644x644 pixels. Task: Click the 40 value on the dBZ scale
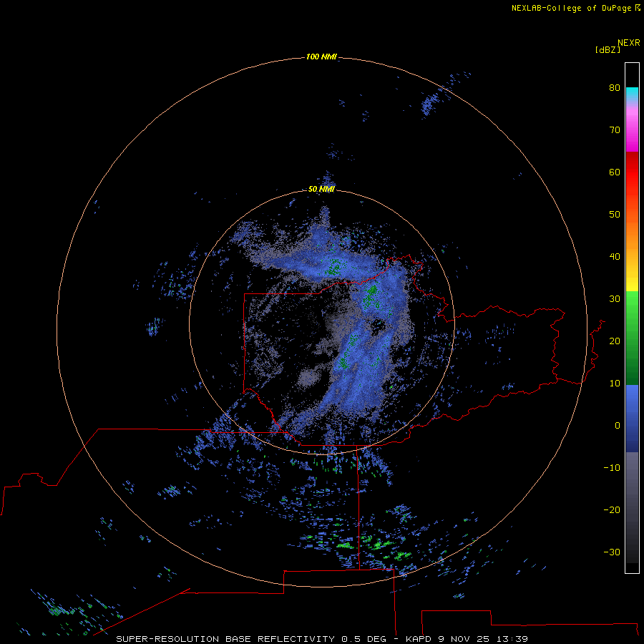615,257
